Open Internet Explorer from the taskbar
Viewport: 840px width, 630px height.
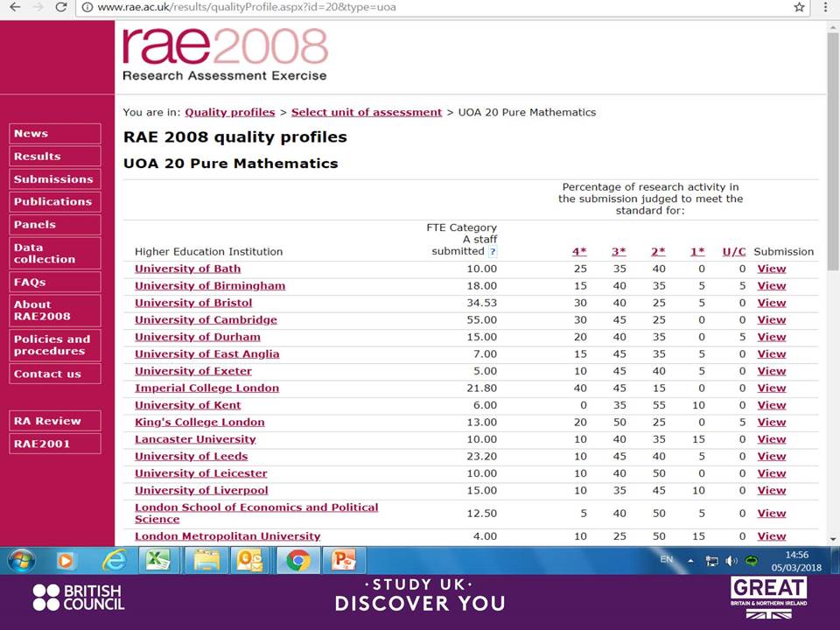point(115,561)
